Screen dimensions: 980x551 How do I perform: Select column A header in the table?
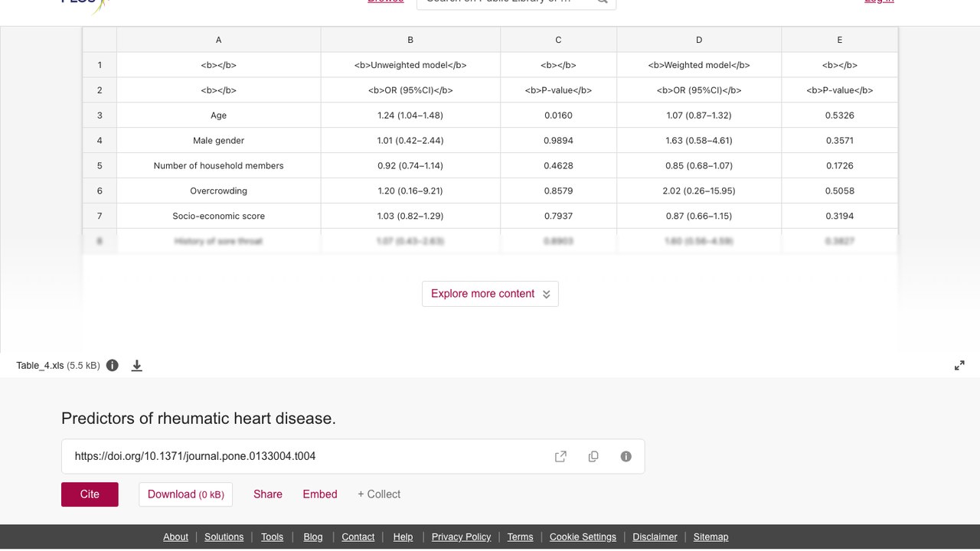pyautogui.click(x=219, y=40)
